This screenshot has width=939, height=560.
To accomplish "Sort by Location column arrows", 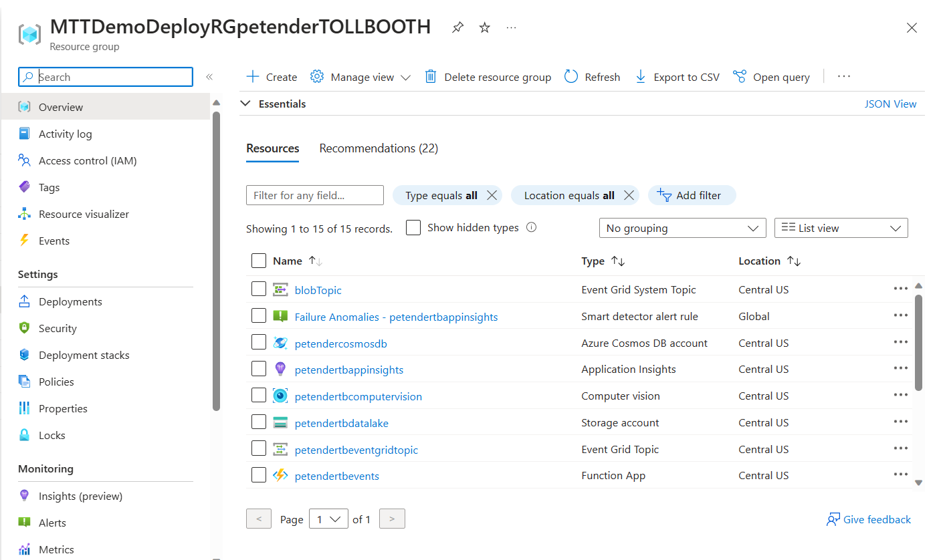I will click(794, 261).
